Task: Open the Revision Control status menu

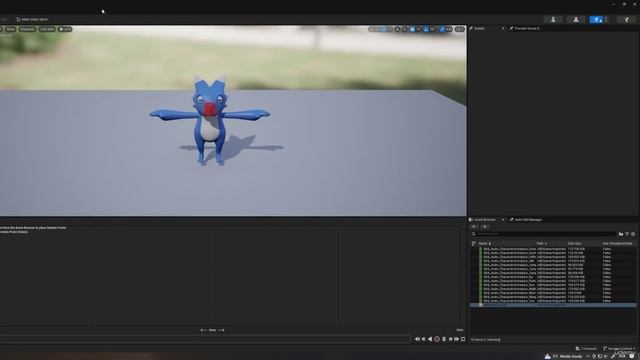Action: click(x=620, y=349)
